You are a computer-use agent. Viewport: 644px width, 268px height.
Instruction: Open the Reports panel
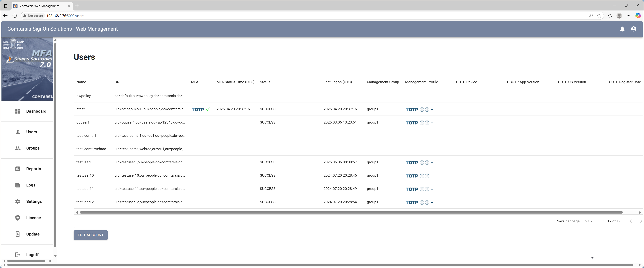coord(33,169)
